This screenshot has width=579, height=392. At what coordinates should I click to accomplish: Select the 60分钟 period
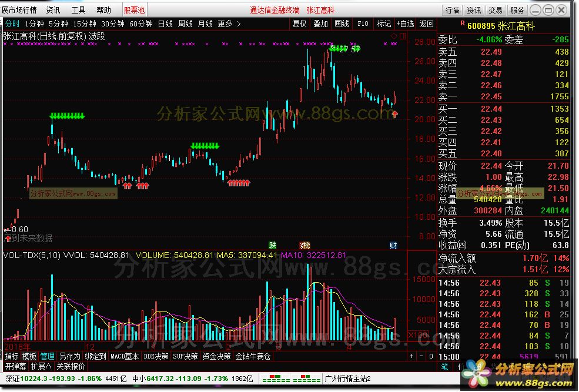click(x=141, y=24)
